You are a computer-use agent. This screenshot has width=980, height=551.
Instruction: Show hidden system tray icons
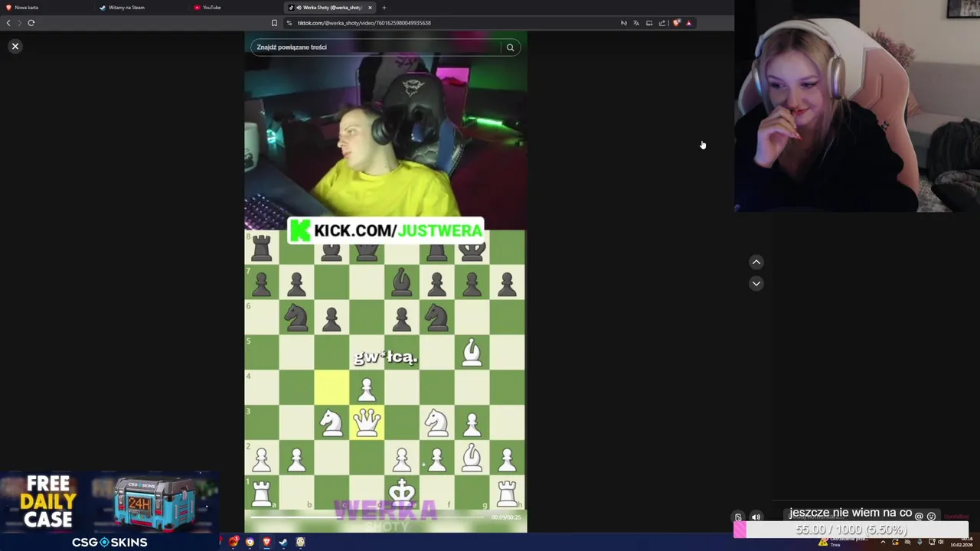tap(883, 542)
